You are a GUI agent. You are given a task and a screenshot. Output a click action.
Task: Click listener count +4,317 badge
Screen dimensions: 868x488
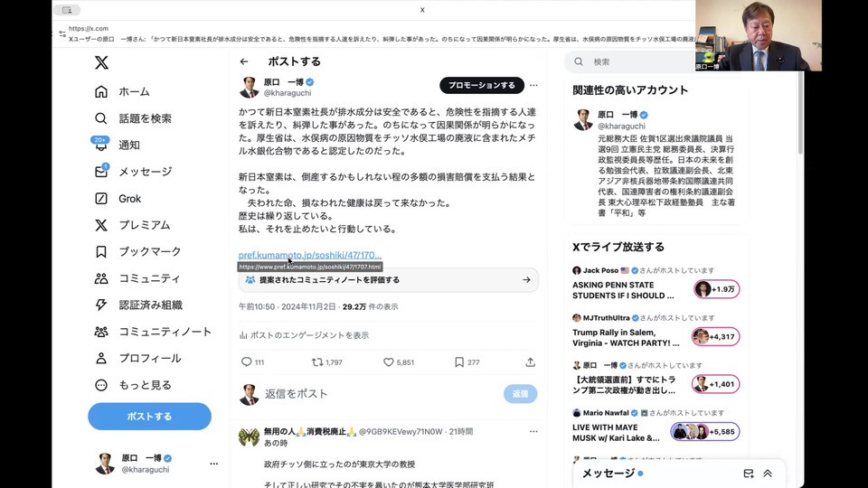pyautogui.click(x=716, y=336)
